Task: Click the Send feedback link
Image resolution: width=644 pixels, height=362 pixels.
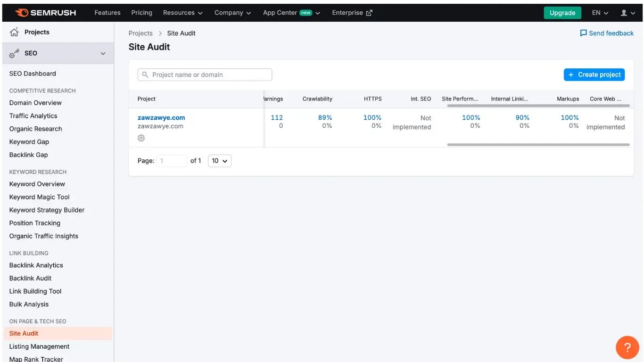Action: [607, 33]
